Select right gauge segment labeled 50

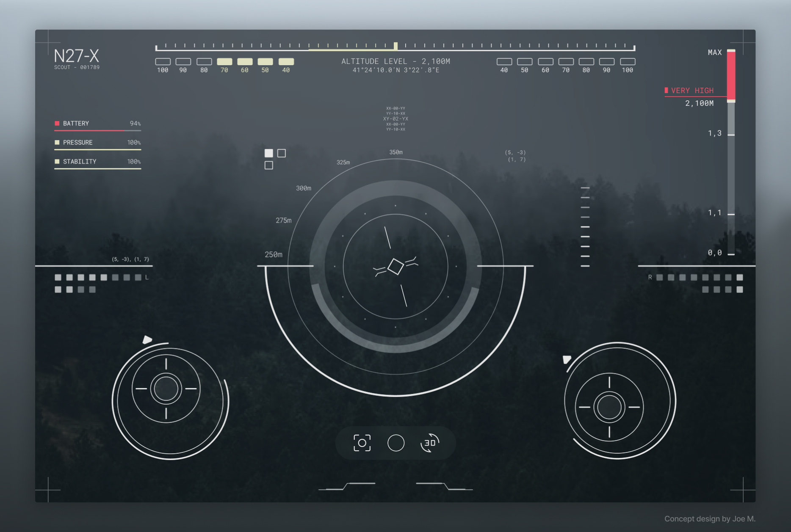click(x=525, y=62)
